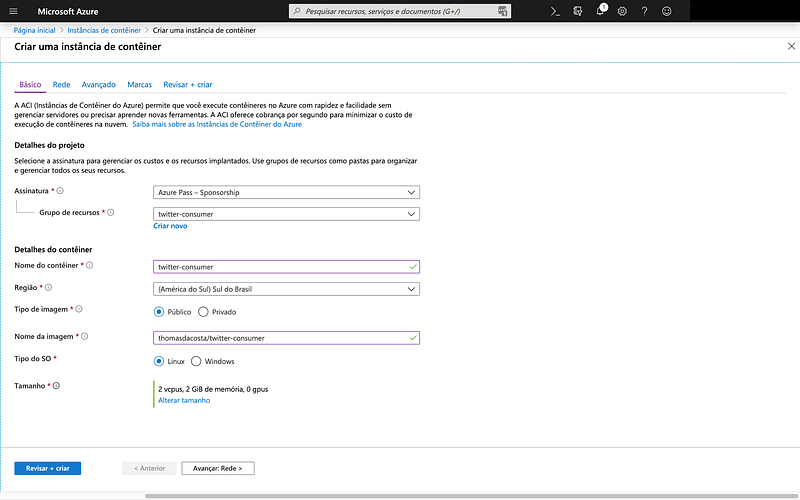The image size is (800, 500).
Task: Click the Avançar: Rede button
Action: pyautogui.click(x=218, y=468)
